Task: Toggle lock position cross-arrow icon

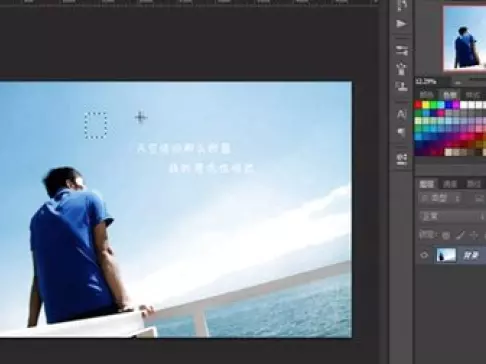Action: (x=473, y=235)
